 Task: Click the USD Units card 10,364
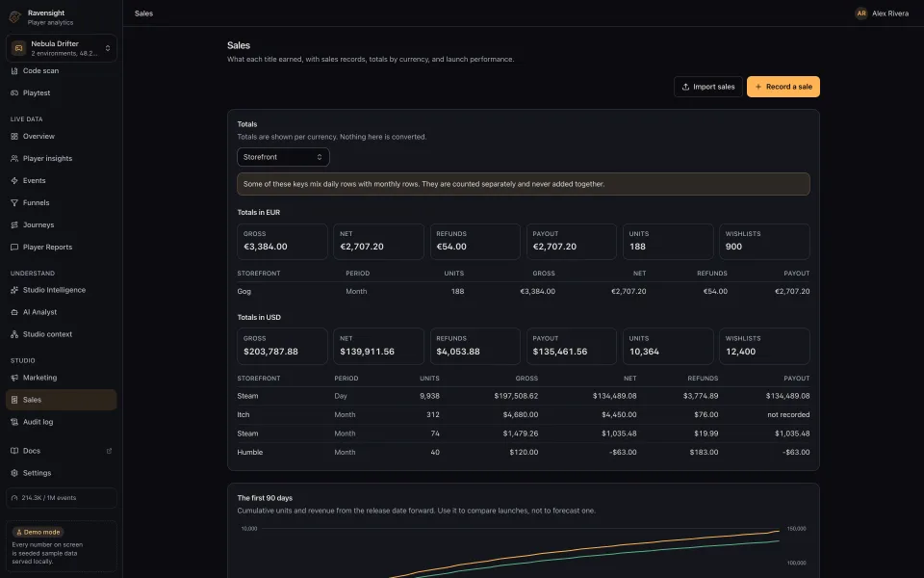668,346
